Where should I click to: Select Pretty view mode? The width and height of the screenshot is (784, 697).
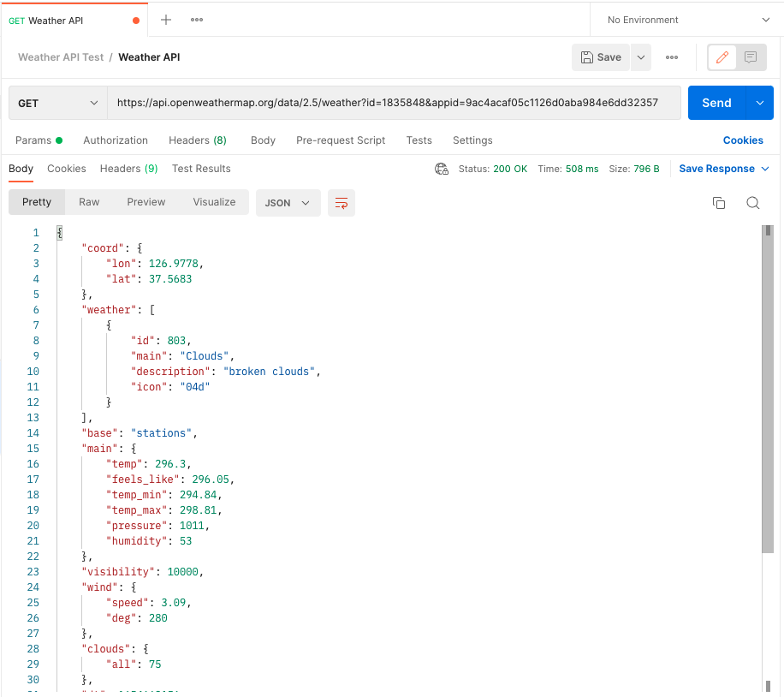(x=37, y=202)
